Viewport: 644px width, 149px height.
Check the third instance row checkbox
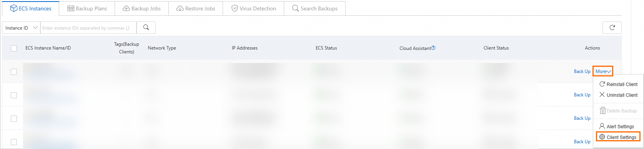[x=14, y=119]
